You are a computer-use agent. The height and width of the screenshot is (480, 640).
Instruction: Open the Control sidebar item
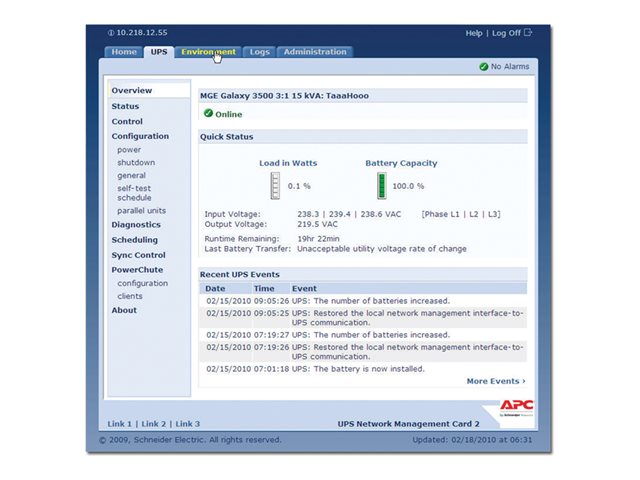pos(127,121)
